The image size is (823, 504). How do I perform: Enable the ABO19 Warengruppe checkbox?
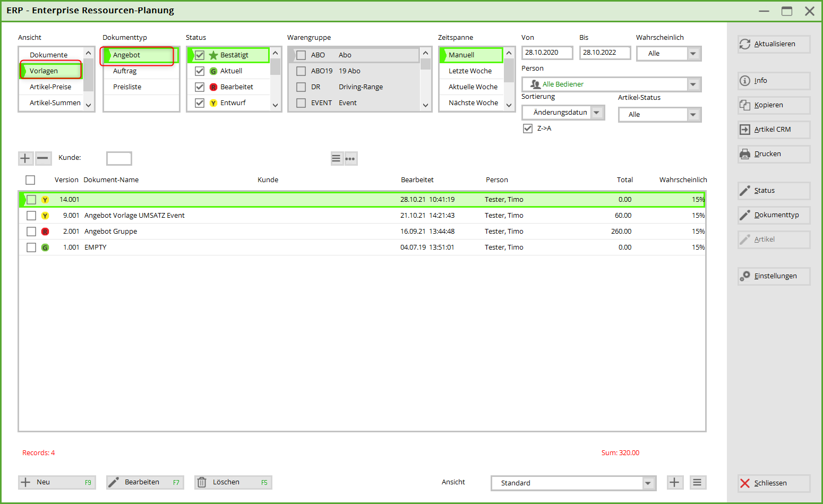[301, 71]
